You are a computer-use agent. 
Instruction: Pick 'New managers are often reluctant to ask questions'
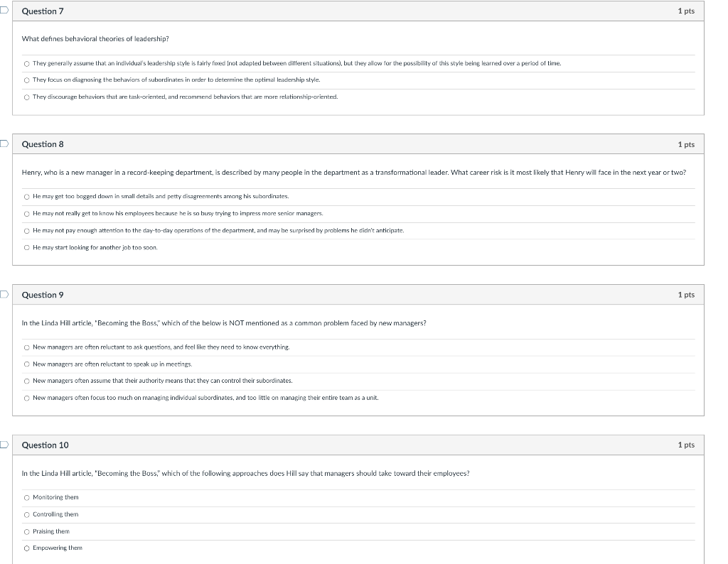tap(26, 347)
